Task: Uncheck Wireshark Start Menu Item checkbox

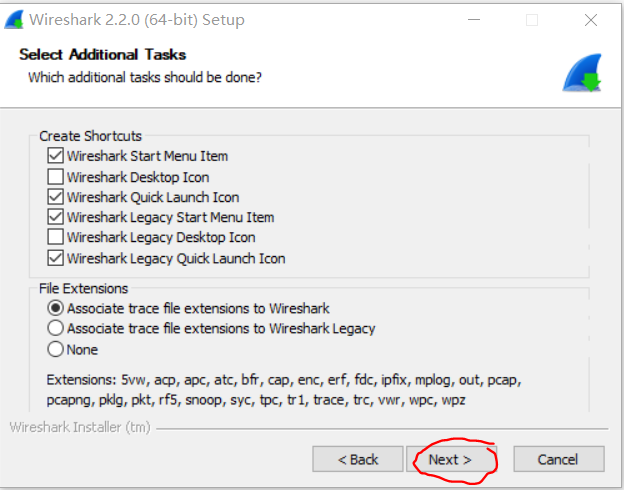Action: coord(55,156)
